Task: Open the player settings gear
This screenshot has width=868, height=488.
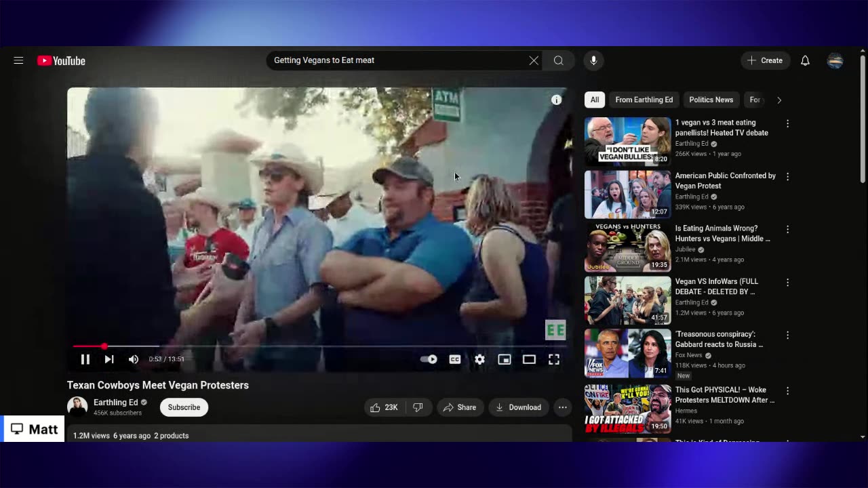Action: (479, 359)
